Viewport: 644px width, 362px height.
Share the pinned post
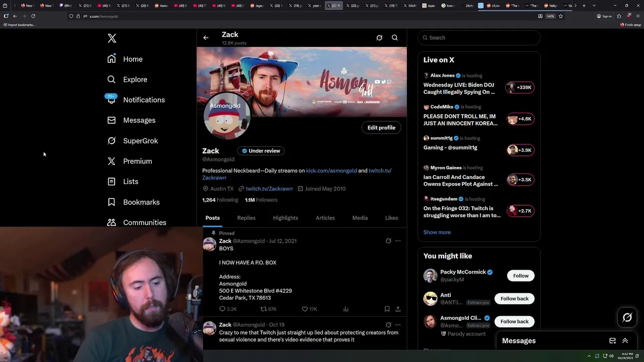398,309
